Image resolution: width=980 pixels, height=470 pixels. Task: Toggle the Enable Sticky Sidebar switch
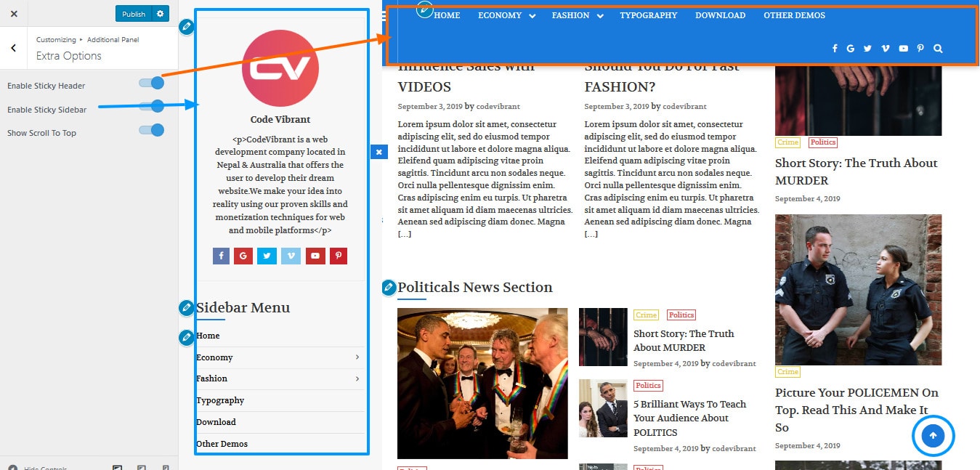point(152,107)
